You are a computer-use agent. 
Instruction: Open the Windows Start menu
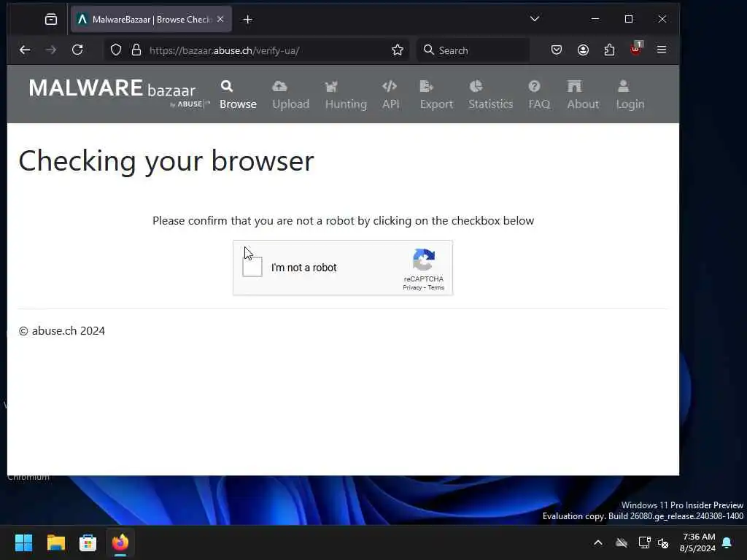(x=23, y=542)
